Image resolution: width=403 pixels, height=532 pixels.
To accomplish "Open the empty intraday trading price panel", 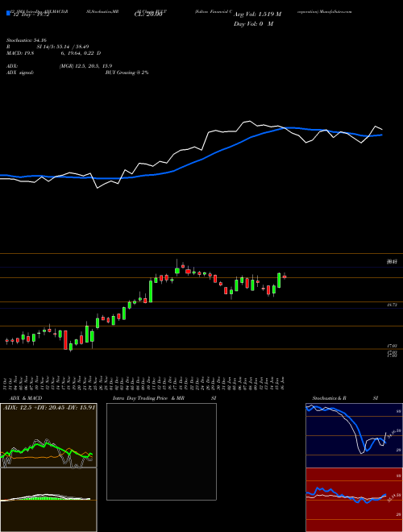I will 161,451.
